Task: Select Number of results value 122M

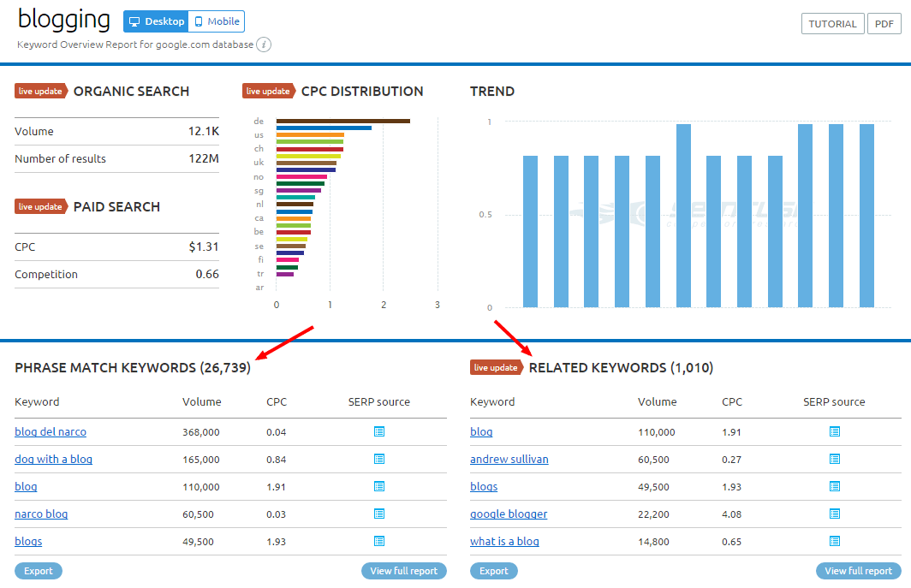Action: [x=204, y=158]
